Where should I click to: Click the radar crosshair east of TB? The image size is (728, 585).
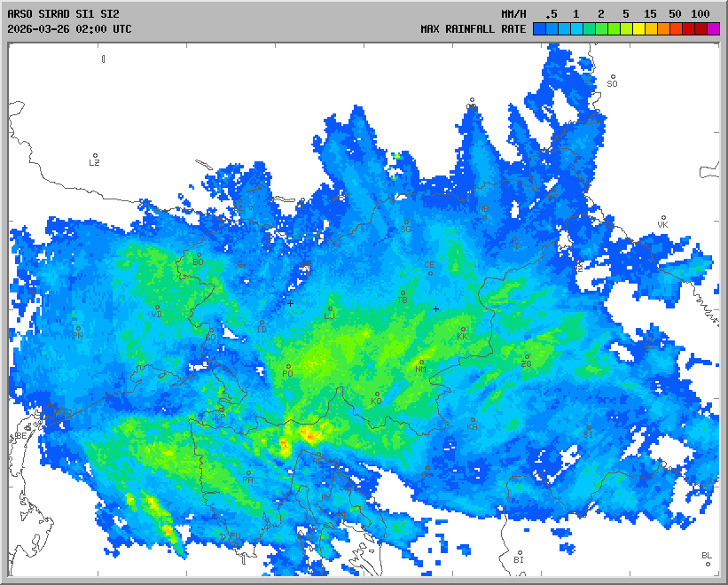(435, 308)
